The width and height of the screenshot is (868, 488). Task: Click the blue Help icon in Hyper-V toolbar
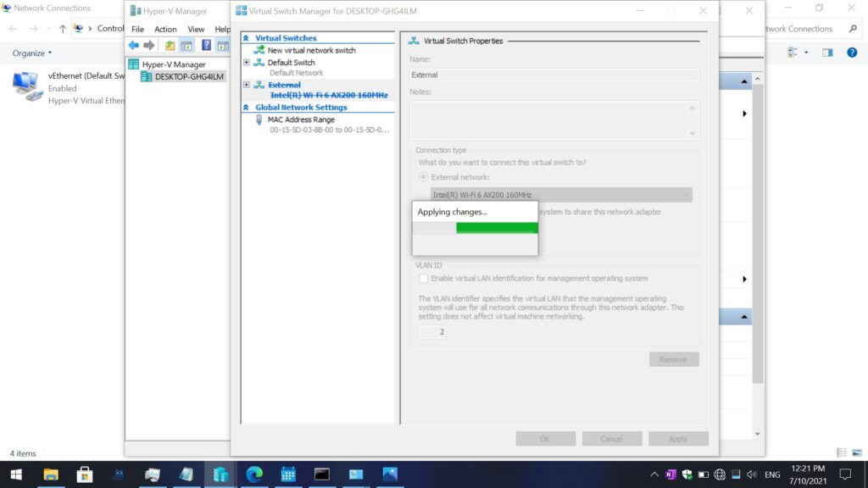206,45
